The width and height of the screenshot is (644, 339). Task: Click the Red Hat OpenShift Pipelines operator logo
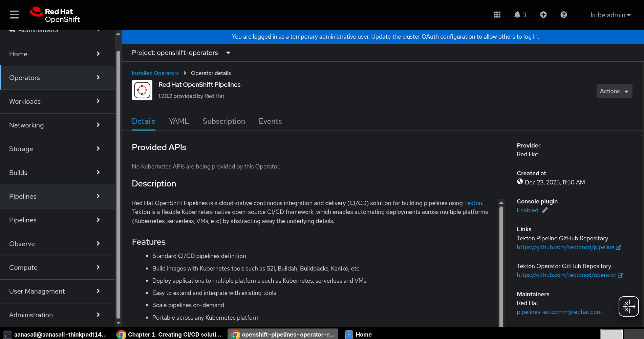click(142, 90)
